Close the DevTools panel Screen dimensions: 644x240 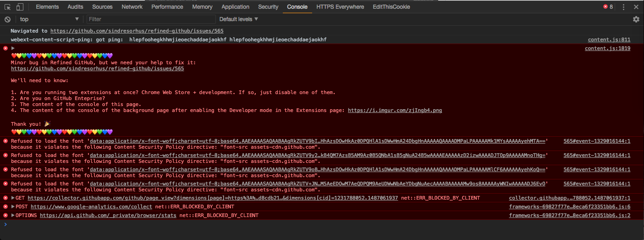point(636,7)
